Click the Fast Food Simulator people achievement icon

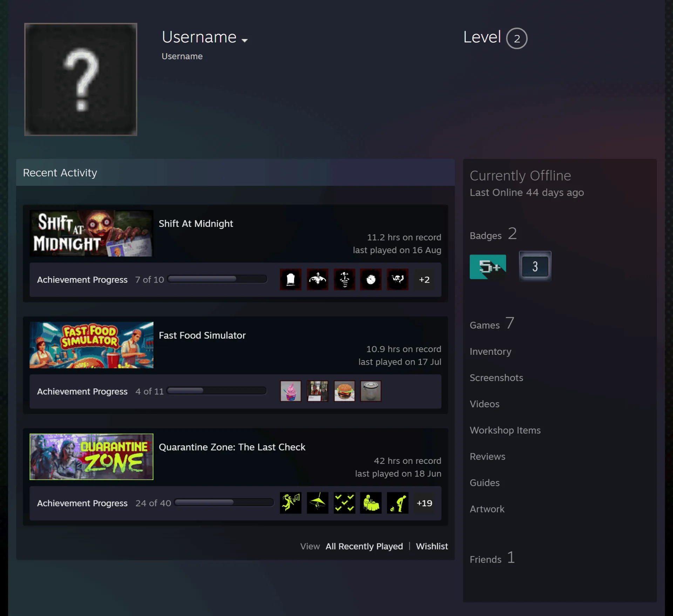[x=318, y=391]
